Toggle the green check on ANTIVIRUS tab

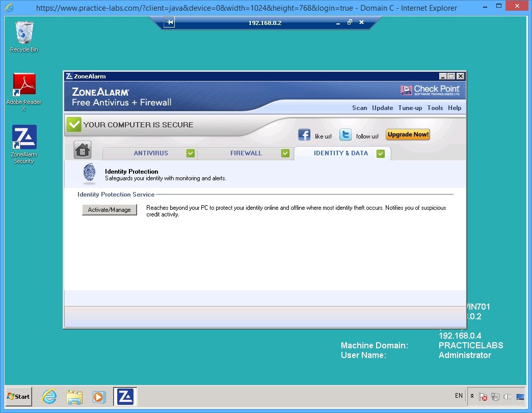coord(191,153)
